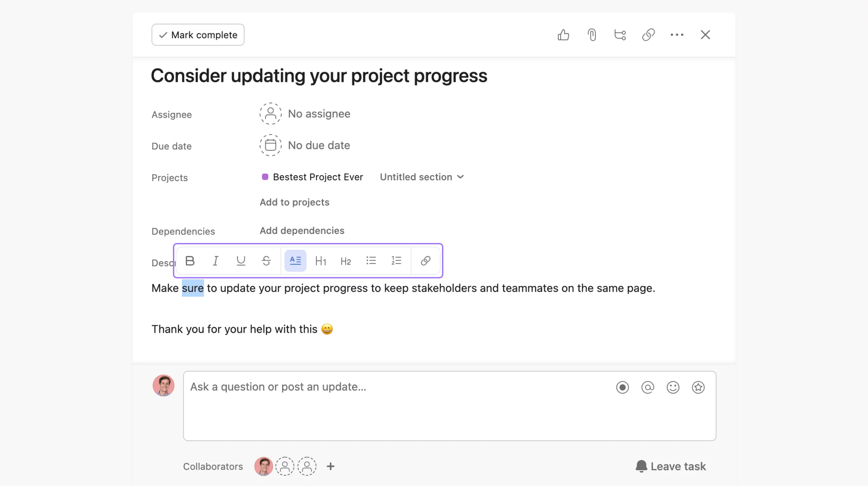Mark the task complete

198,35
